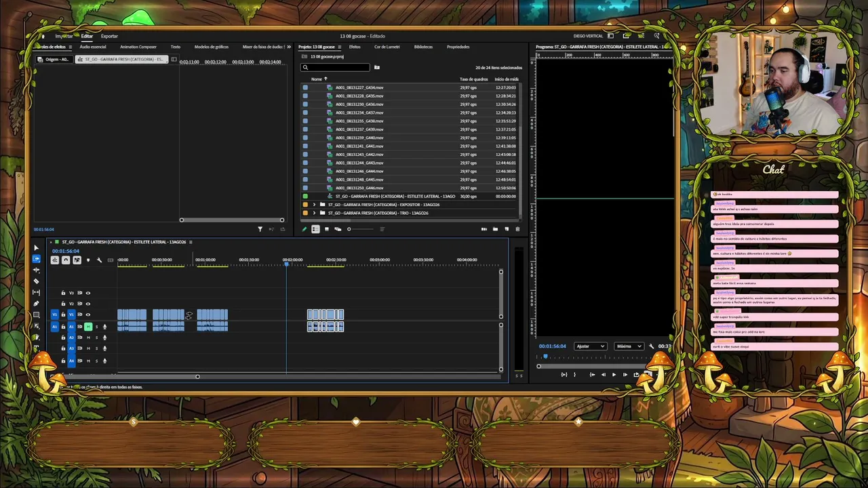The image size is (868, 488).
Task: Hide track V1 with eye icon
Action: (87, 314)
